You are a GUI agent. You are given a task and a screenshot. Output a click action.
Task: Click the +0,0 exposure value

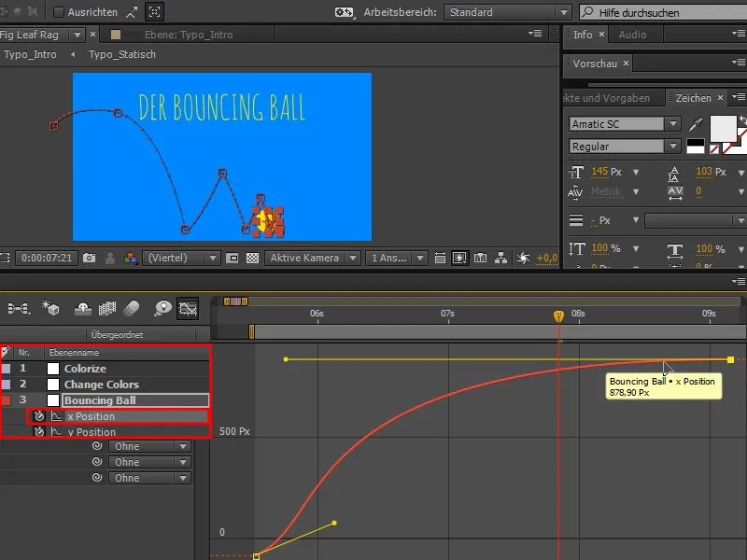pyautogui.click(x=546, y=259)
